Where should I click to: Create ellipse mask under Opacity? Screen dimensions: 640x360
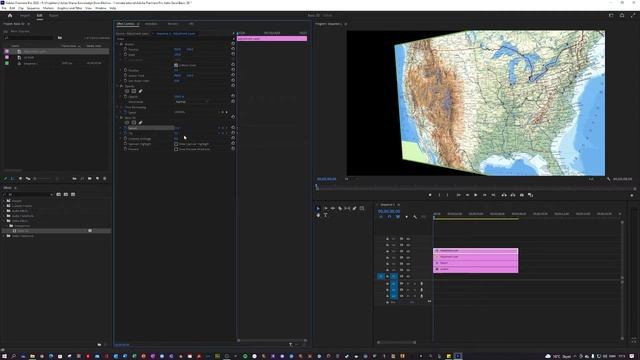pyautogui.click(x=127, y=91)
